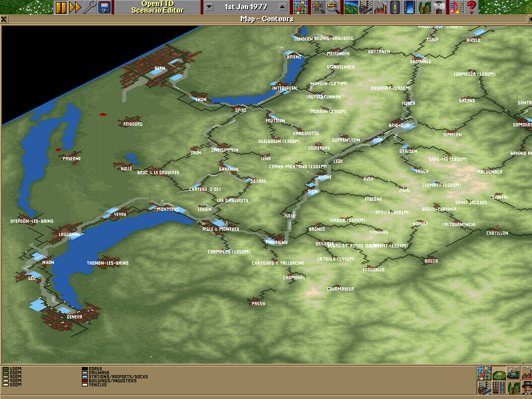The width and height of the screenshot is (532, 399).
Task: Open the road construction tool
Action: pyautogui.click(x=394, y=7)
